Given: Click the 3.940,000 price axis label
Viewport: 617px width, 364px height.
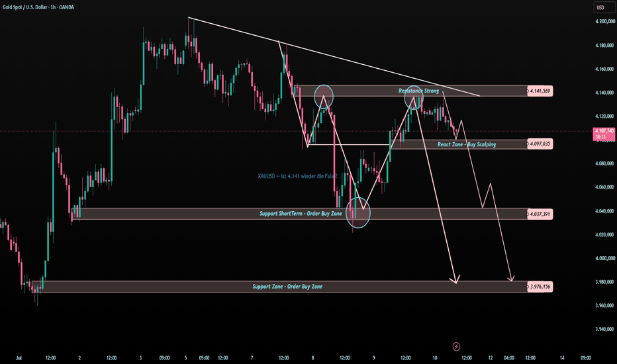Looking at the screenshot, I should 605,330.
